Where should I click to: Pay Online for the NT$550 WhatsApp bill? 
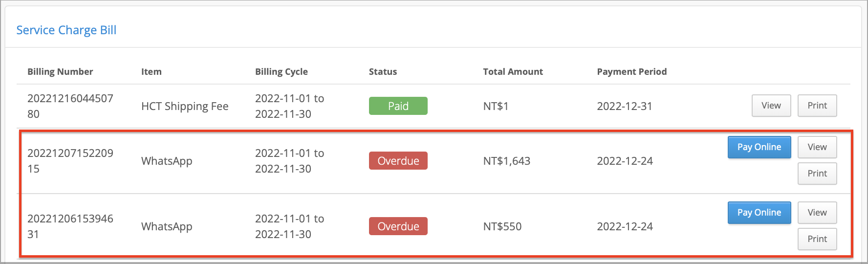pyautogui.click(x=759, y=213)
